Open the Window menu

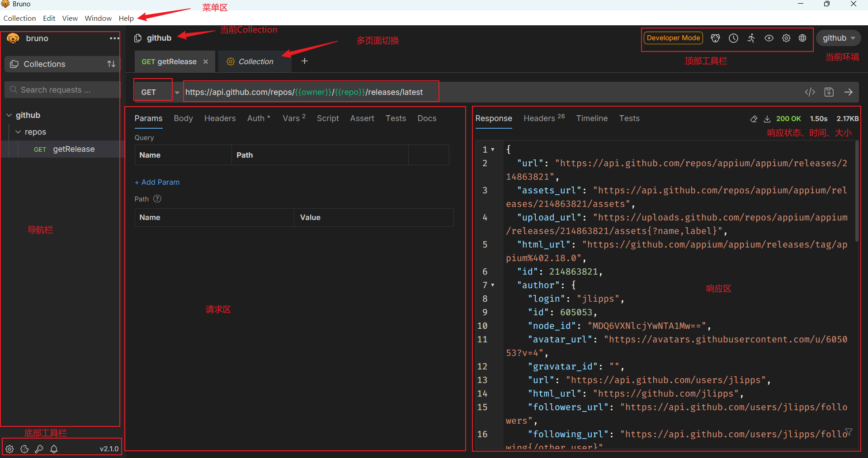(98, 19)
